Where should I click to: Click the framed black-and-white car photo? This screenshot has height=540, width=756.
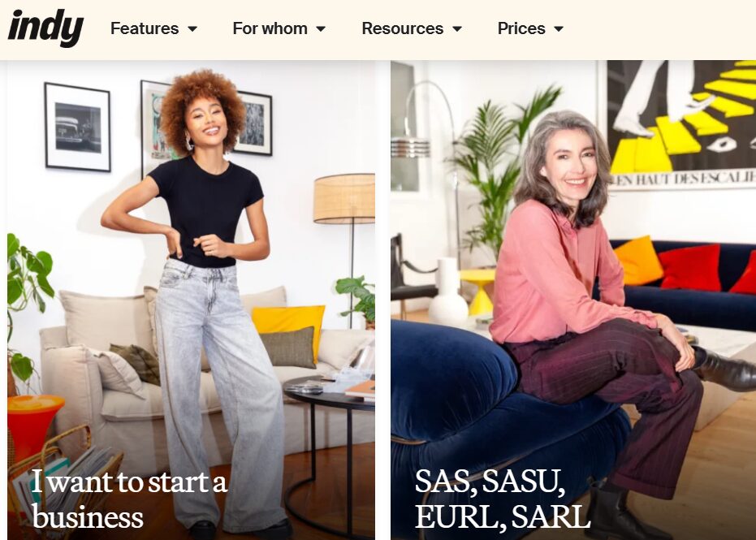(78, 127)
